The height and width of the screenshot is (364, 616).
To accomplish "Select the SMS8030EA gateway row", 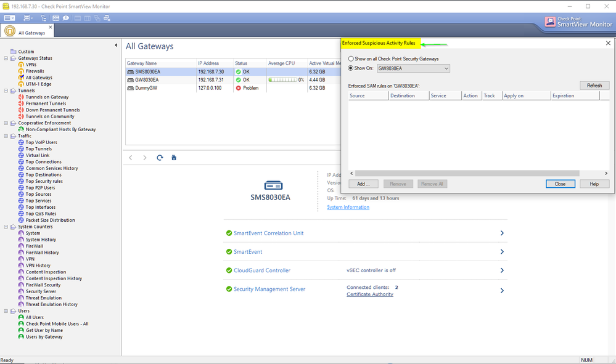I will point(233,72).
